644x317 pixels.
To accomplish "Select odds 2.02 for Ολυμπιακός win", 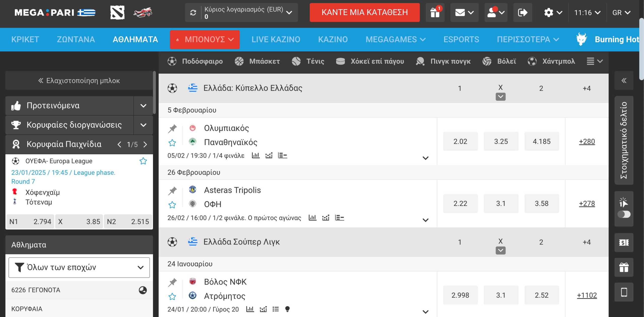I will pyautogui.click(x=460, y=142).
